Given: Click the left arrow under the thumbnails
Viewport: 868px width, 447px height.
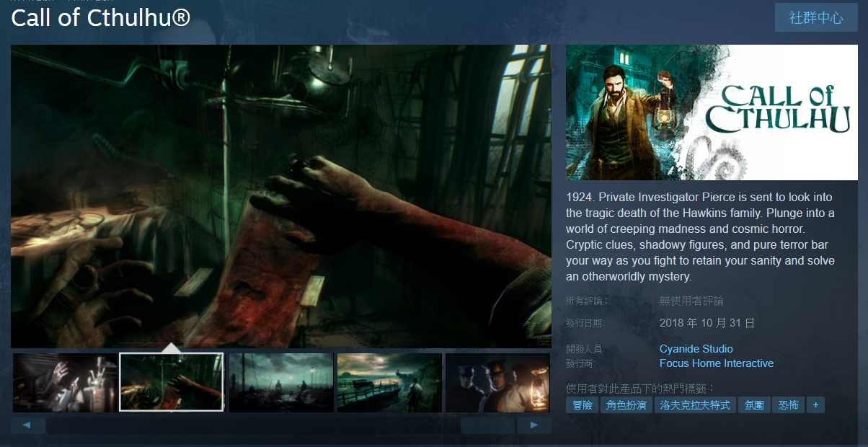Looking at the screenshot, I should point(28,425).
